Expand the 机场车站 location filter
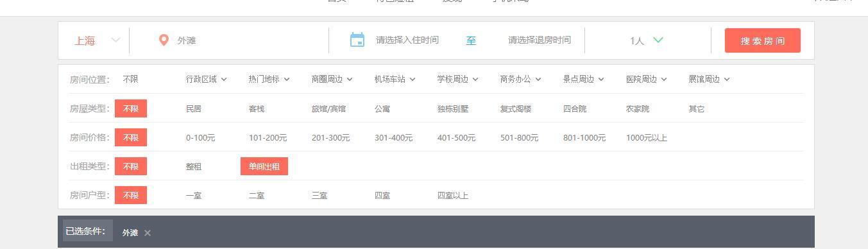Image resolution: width=868 pixels, height=249 pixels. (x=395, y=80)
